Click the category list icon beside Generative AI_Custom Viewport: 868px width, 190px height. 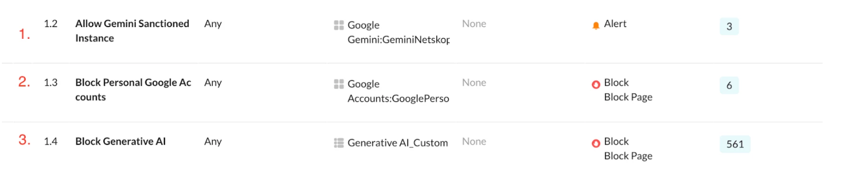pos(339,143)
